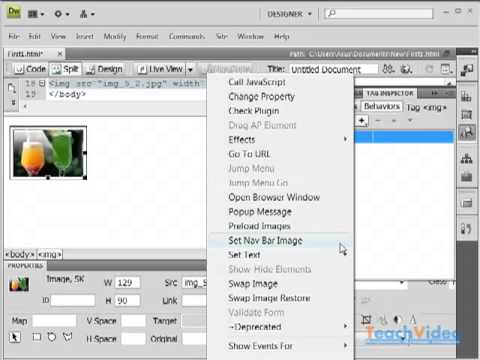Select the drinks image in Design view
Screen dimensions: 480x360
pos(48,153)
